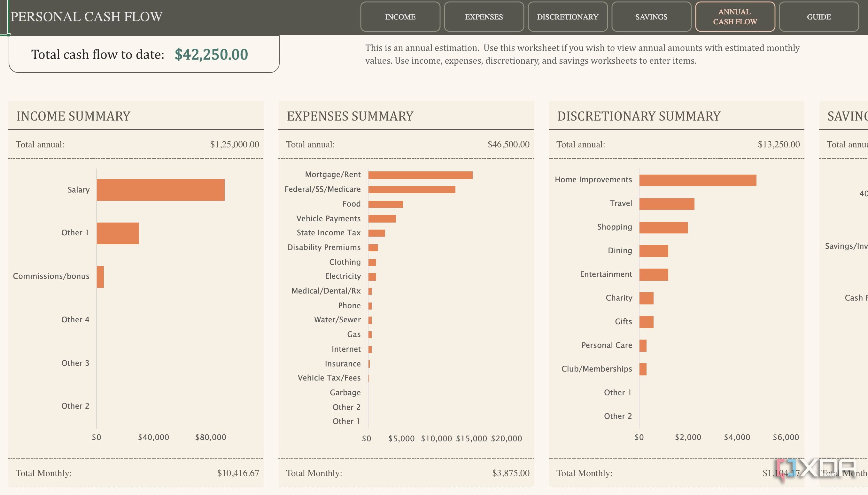Click the Disability Premiums label
This screenshot has height=495, width=868.
pos(324,247)
